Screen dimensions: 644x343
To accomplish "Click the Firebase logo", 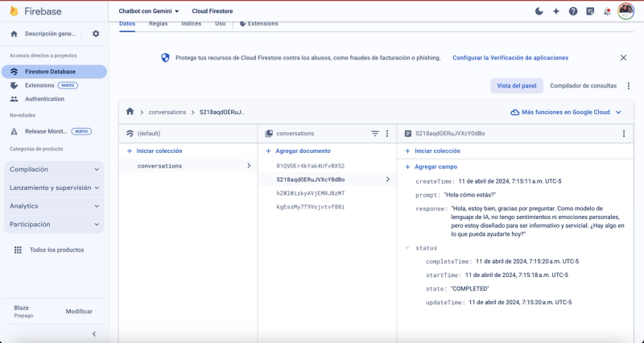I will click(x=35, y=11).
